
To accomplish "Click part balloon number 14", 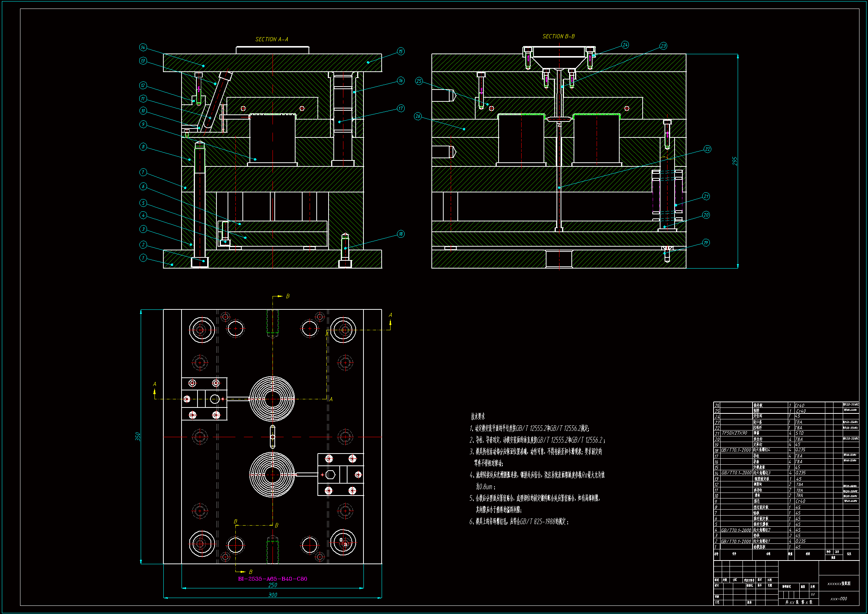I will pos(143,47).
